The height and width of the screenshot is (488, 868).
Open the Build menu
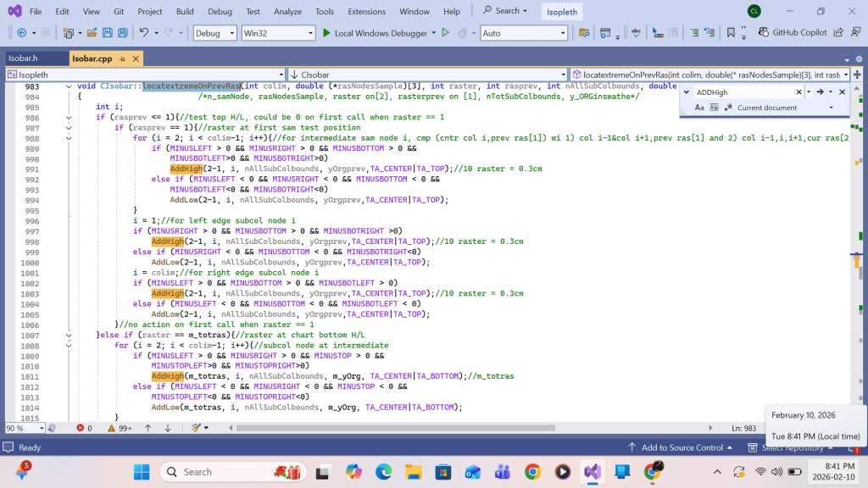[x=185, y=11]
